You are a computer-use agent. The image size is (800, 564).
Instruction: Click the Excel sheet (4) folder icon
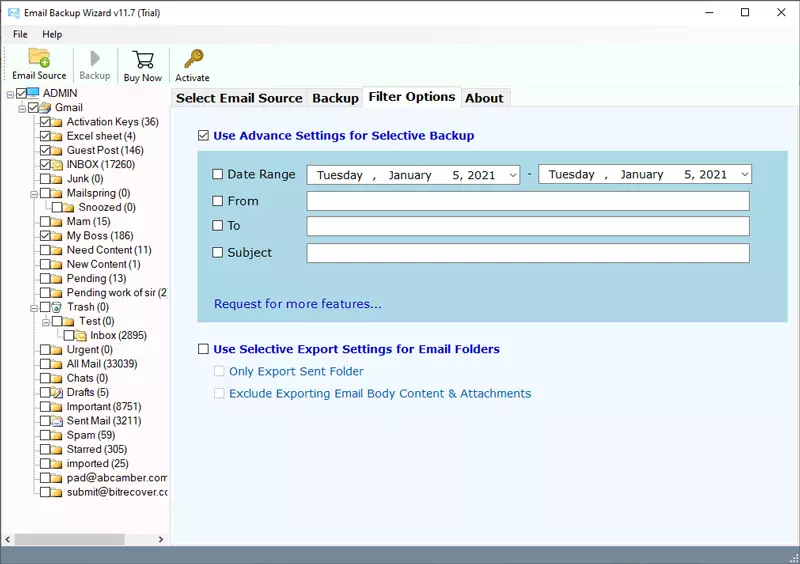[x=57, y=136]
